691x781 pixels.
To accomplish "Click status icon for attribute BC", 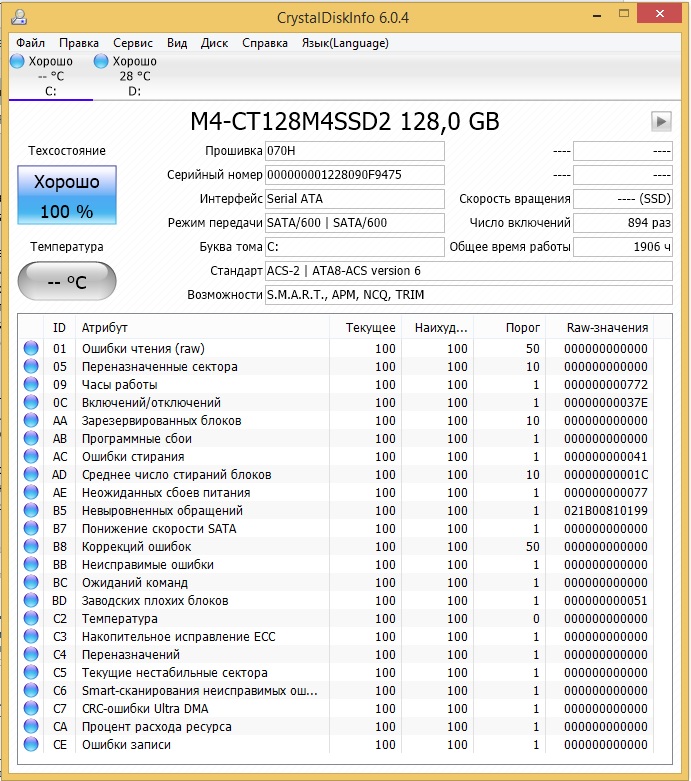I will coord(31,582).
